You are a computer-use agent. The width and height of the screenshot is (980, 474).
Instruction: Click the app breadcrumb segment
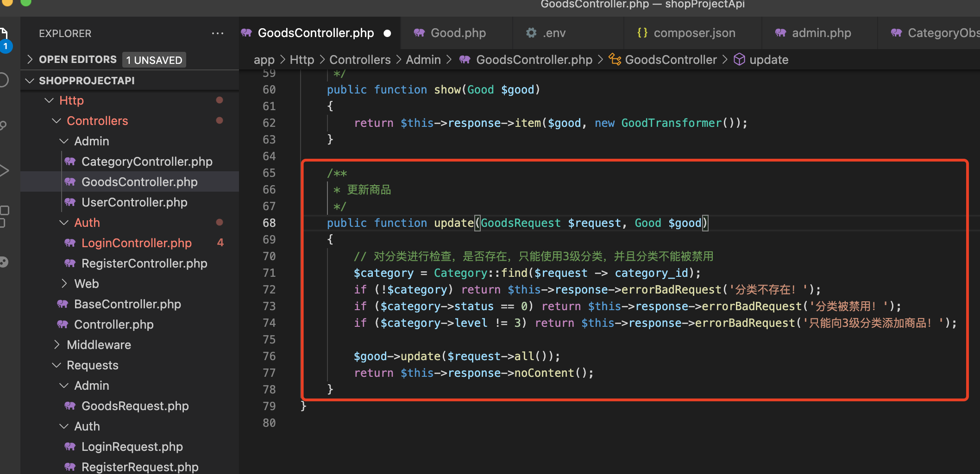point(264,60)
